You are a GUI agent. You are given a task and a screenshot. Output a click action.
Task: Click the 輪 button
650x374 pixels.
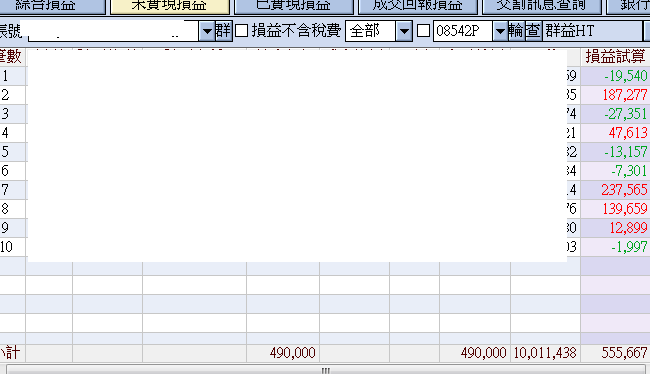pyautogui.click(x=516, y=31)
